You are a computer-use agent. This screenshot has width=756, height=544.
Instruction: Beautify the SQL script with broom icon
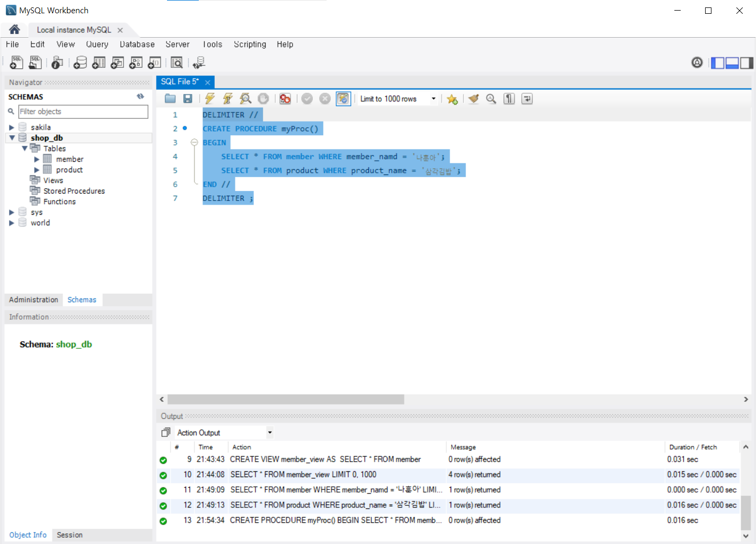473,99
